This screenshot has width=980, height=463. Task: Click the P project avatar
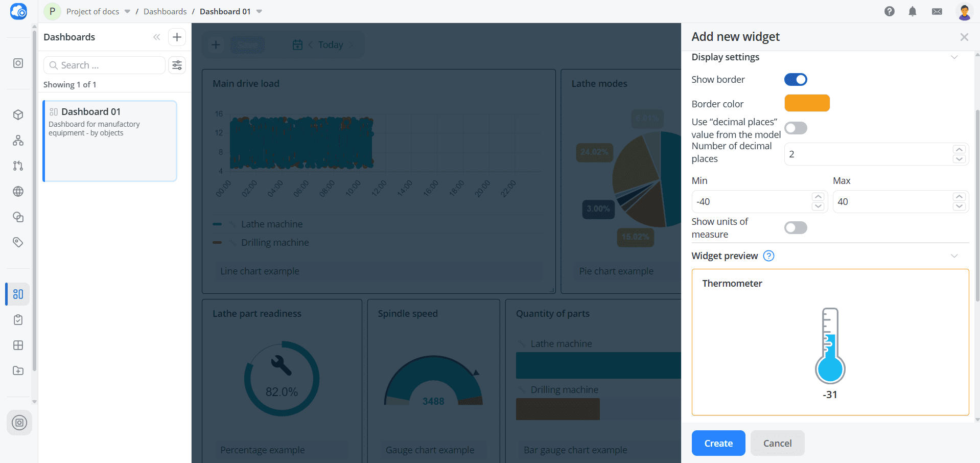pos(52,11)
